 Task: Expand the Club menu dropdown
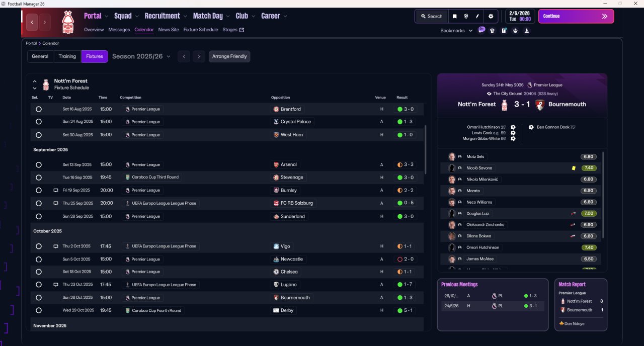point(253,17)
